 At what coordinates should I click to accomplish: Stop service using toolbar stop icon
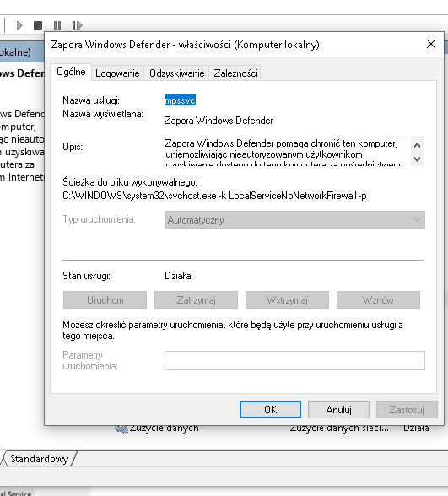(x=38, y=25)
